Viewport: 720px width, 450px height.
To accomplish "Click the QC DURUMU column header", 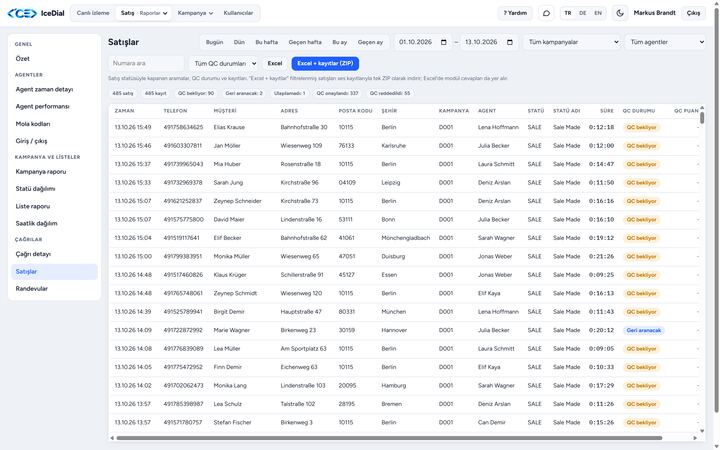I will click(x=639, y=111).
